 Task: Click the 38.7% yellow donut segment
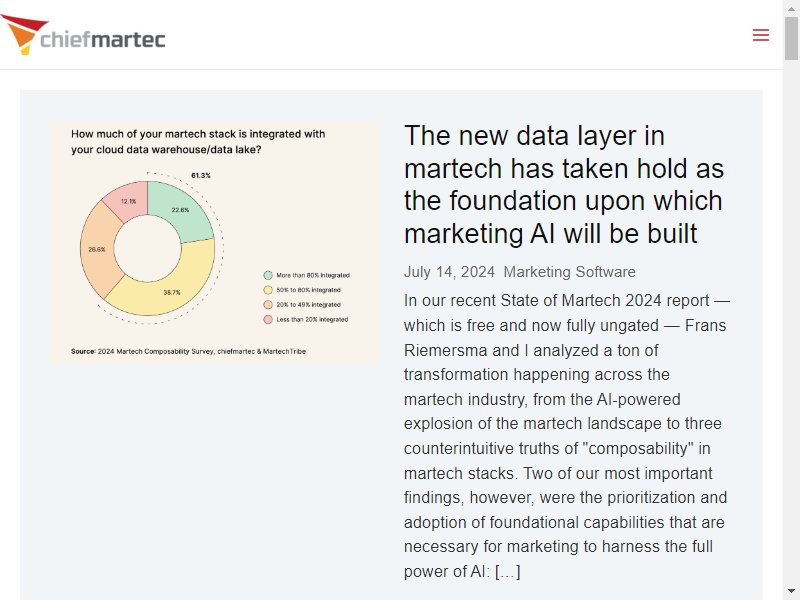click(172, 292)
